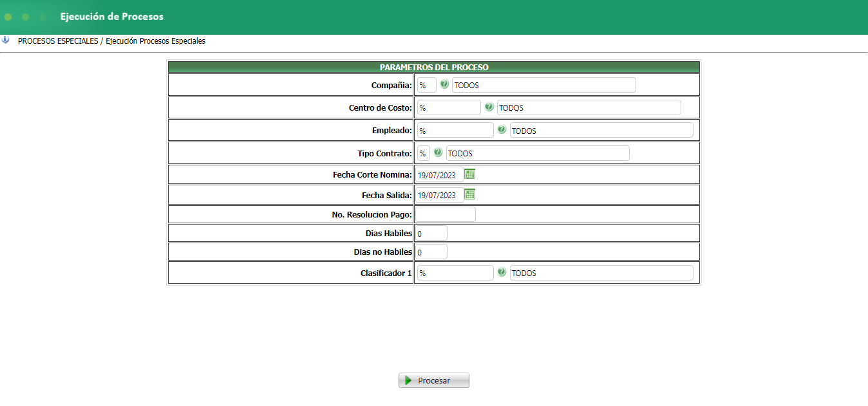Focus the Compañia code field
This screenshot has height=406, width=868.
426,85
